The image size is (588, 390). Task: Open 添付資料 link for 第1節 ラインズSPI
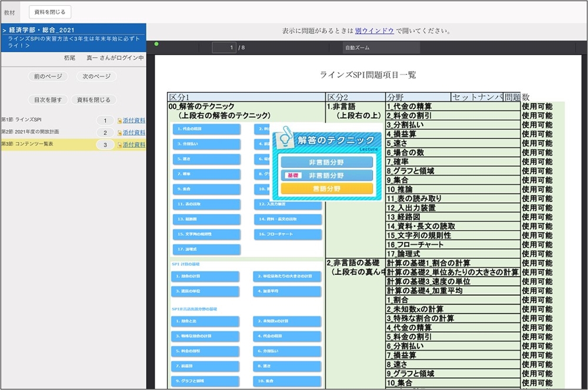(x=134, y=121)
